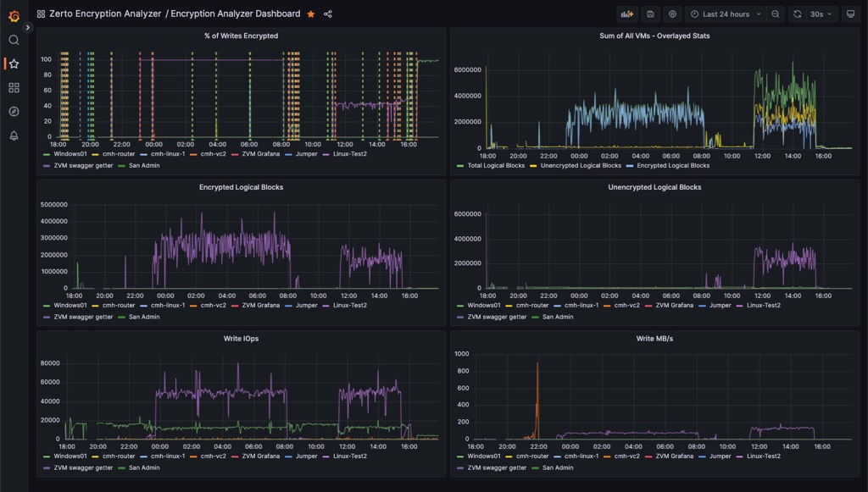Open Zerto Encryption Analyzer folder link
The height and width of the screenshot is (492, 868).
[x=105, y=14]
